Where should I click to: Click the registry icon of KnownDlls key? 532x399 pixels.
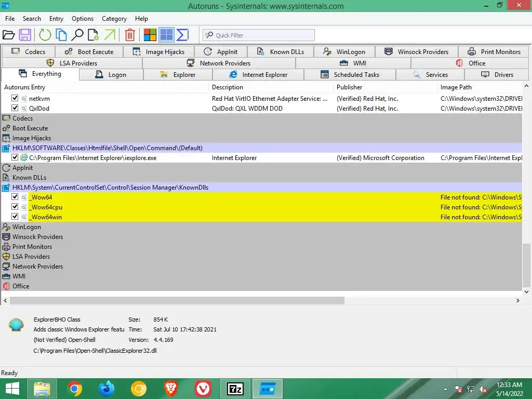6,187
